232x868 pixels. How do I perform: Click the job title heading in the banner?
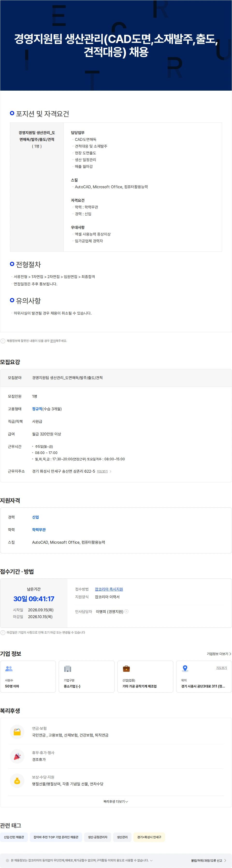tap(116, 45)
